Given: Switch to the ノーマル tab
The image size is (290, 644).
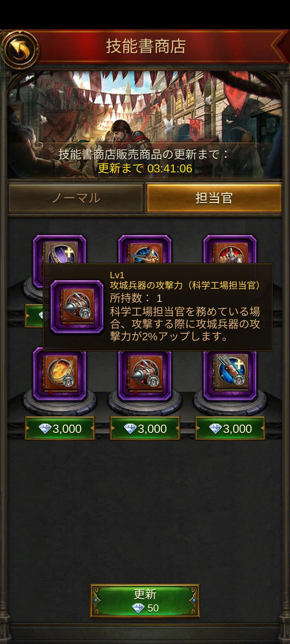Looking at the screenshot, I should tap(76, 198).
